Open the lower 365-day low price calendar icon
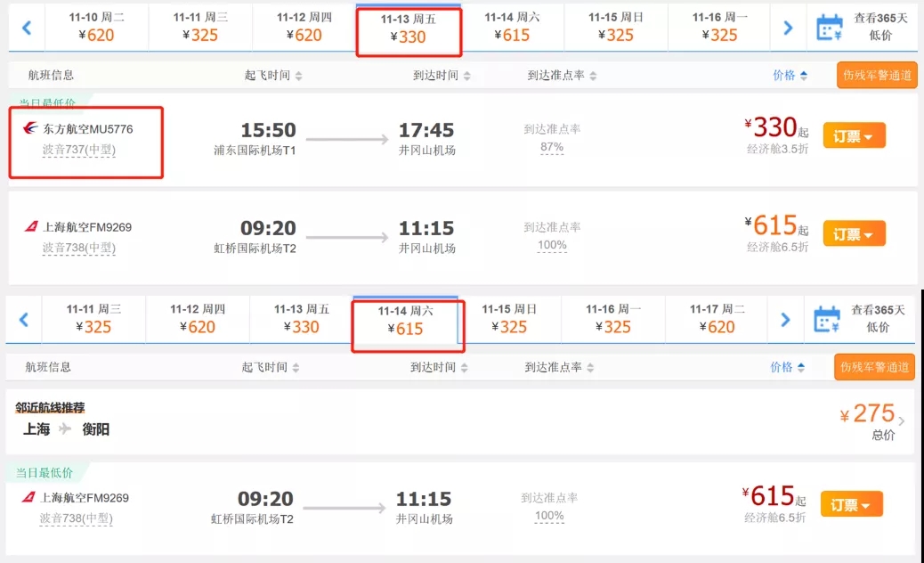The image size is (924, 563). point(826,320)
